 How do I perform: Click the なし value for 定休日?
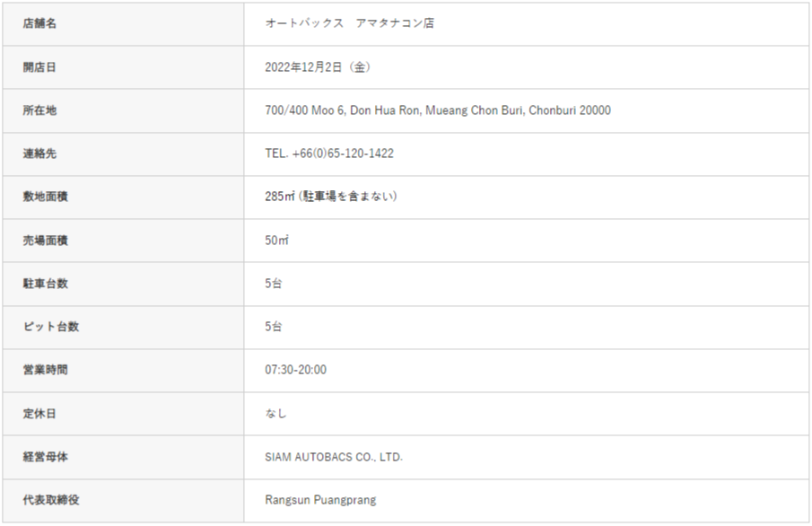coord(276,414)
